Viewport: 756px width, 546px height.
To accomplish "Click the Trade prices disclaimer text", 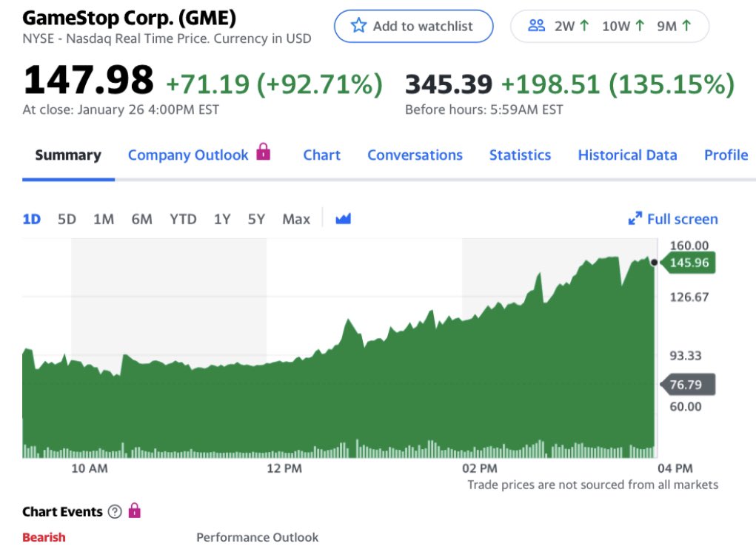I will [x=592, y=485].
